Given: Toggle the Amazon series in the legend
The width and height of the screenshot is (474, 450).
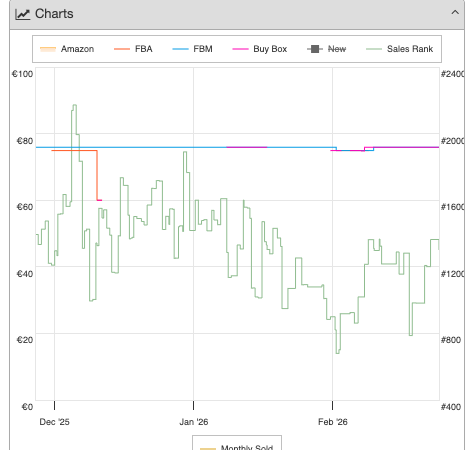Looking at the screenshot, I should (67, 49).
